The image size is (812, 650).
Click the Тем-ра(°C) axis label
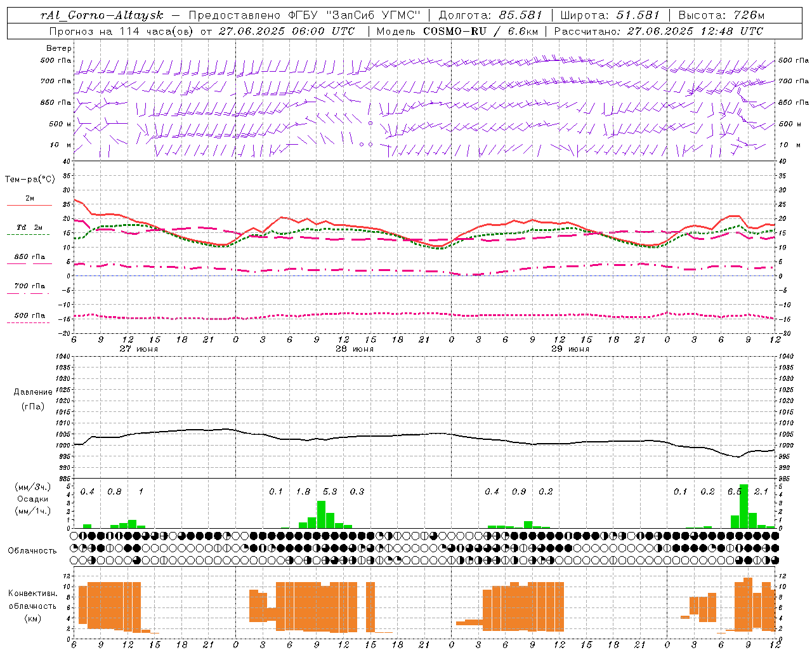30,180
